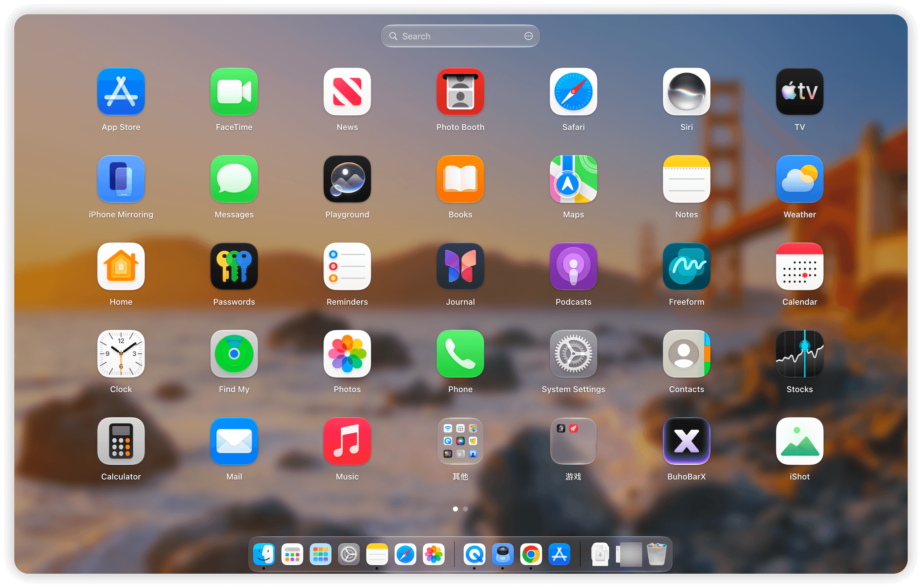Open System Settings gear in the Dock

349,554
